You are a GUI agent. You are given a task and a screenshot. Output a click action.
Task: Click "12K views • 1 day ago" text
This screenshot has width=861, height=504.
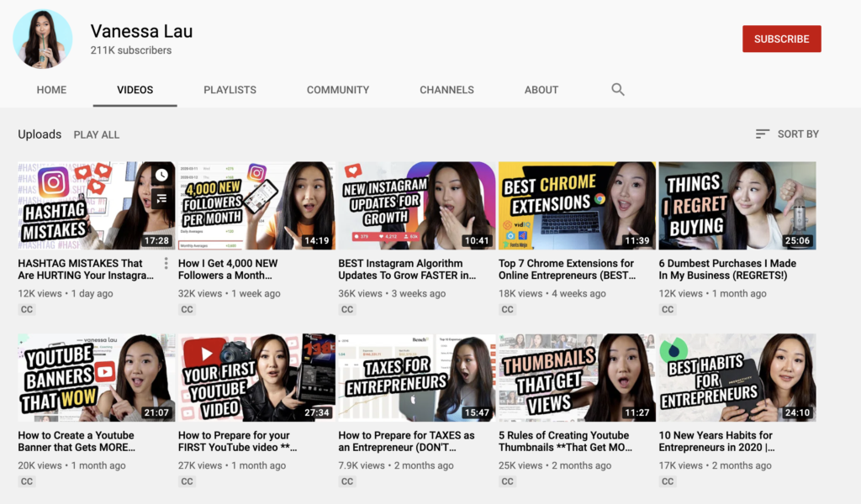point(66,293)
